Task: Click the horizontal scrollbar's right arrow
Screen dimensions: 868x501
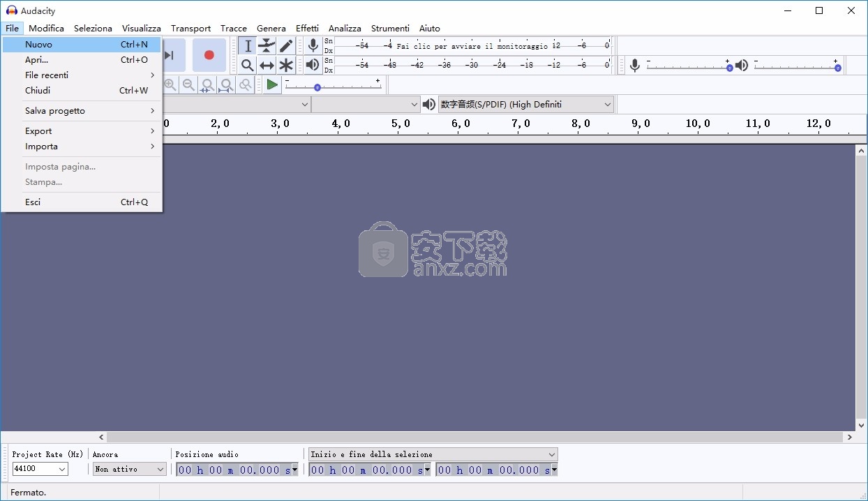Action: click(849, 437)
